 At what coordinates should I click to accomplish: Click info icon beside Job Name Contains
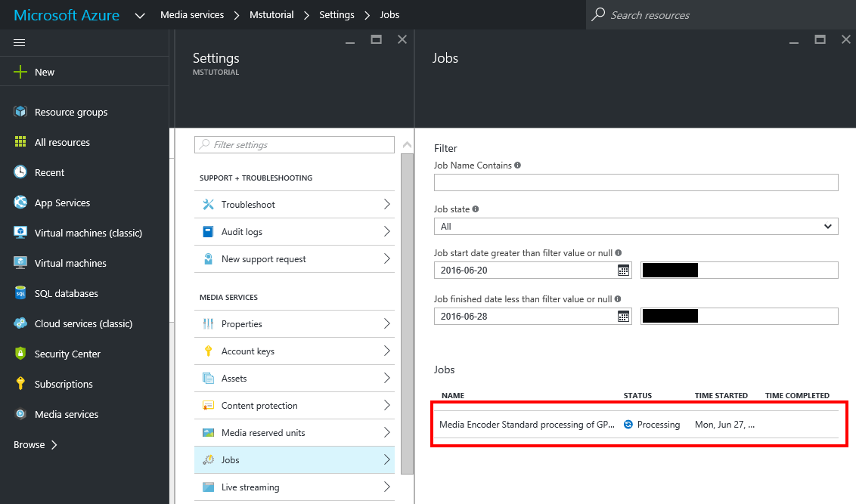[x=517, y=165]
